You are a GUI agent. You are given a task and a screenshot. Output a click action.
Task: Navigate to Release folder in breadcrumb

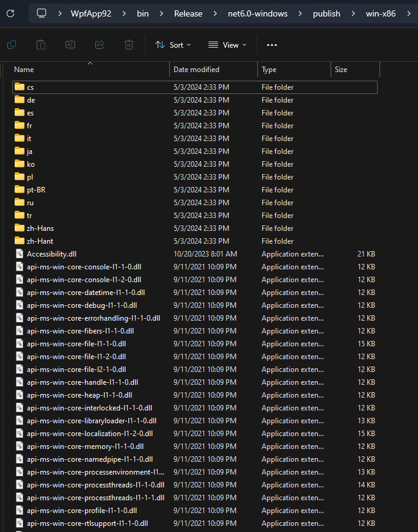pyautogui.click(x=188, y=13)
